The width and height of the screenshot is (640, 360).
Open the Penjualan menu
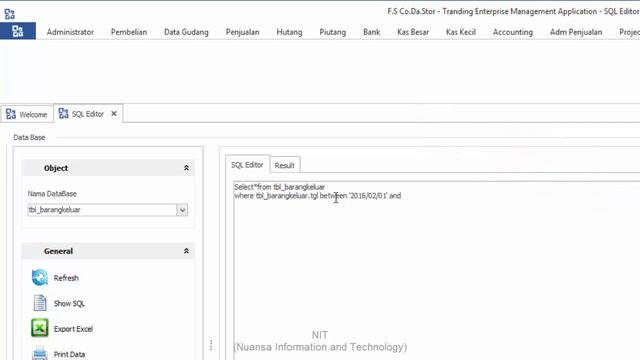pyautogui.click(x=242, y=32)
